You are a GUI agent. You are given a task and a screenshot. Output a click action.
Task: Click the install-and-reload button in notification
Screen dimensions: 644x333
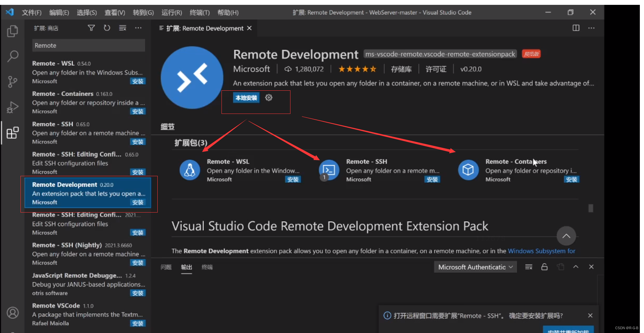[x=568, y=330]
